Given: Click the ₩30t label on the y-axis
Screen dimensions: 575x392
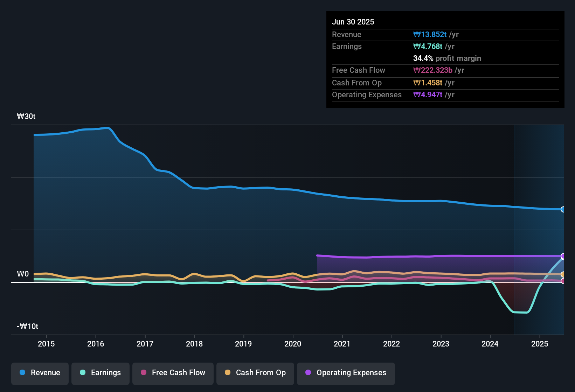Looking at the screenshot, I should click(26, 117).
